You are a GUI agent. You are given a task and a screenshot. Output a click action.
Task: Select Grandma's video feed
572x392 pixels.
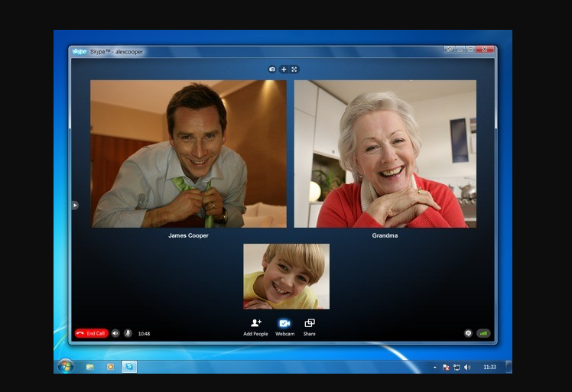pos(385,154)
